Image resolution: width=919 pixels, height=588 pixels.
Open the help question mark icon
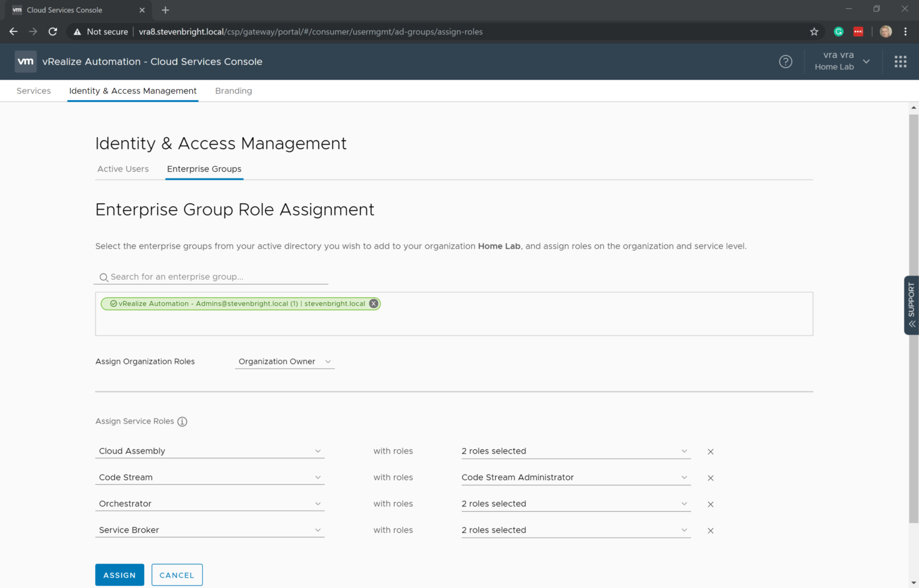[x=785, y=62]
